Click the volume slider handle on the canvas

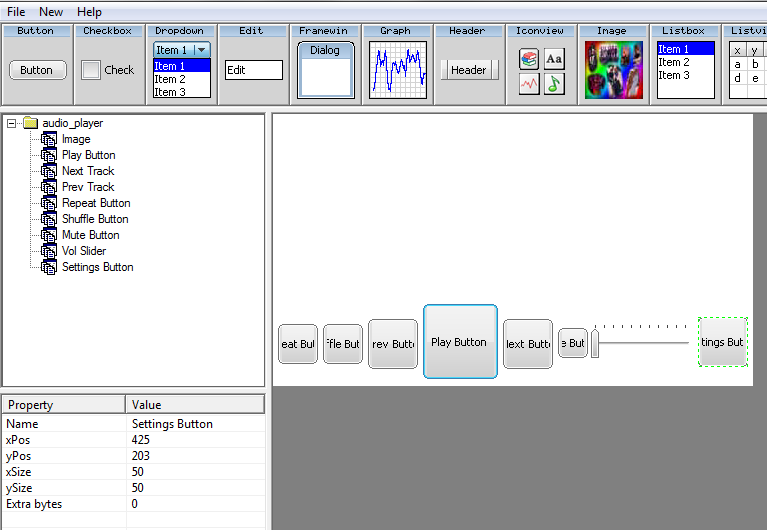(x=595, y=343)
